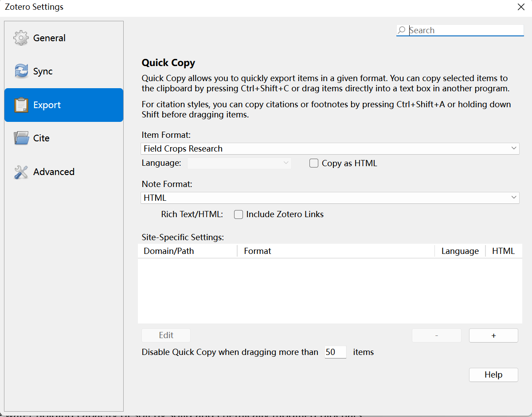
Task: Close the Zotero Settings window
Action: click(521, 7)
